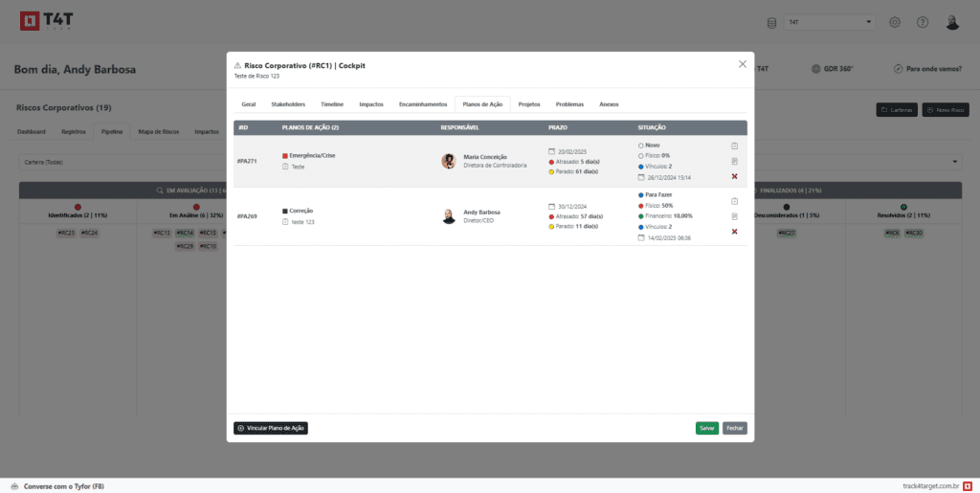Open the user profile avatar in the top bar
Screen dimensions: 980x493
pos(952,22)
